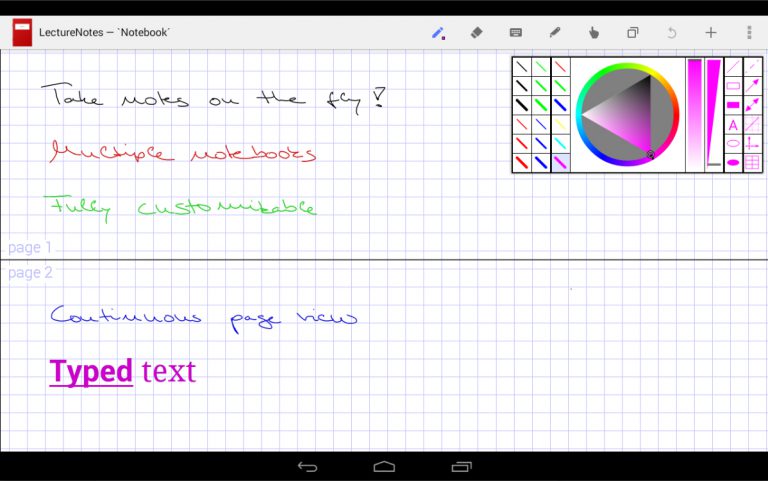Select the single arrow shape tool
This screenshot has width=768, height=481.
click(x=752, y=86)
